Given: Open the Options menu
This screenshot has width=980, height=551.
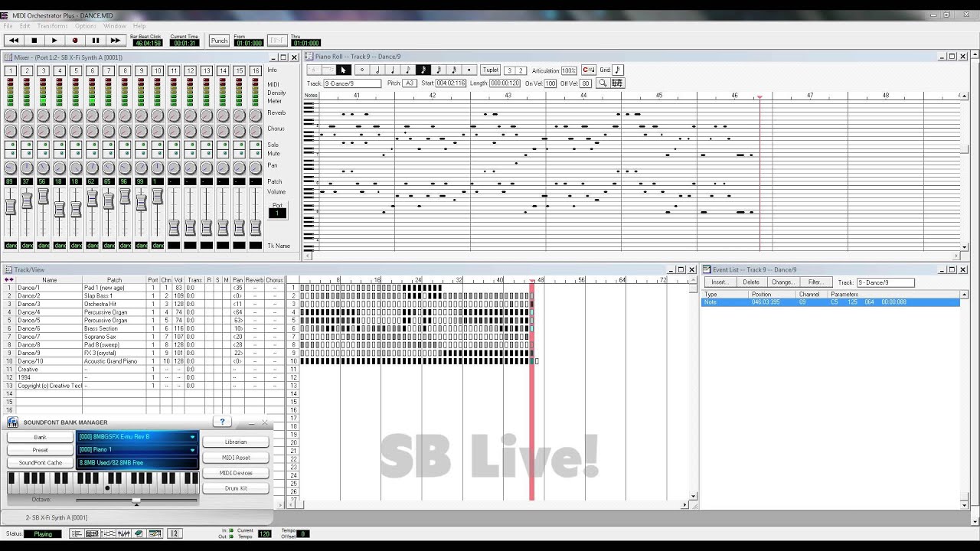Looking at the screenshot, I should pyautogui.click(x=86, y=26).
